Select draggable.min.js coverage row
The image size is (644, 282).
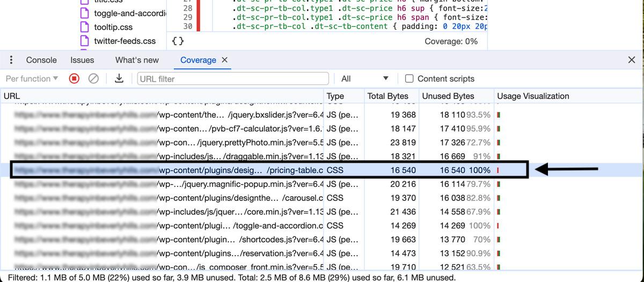321,156
